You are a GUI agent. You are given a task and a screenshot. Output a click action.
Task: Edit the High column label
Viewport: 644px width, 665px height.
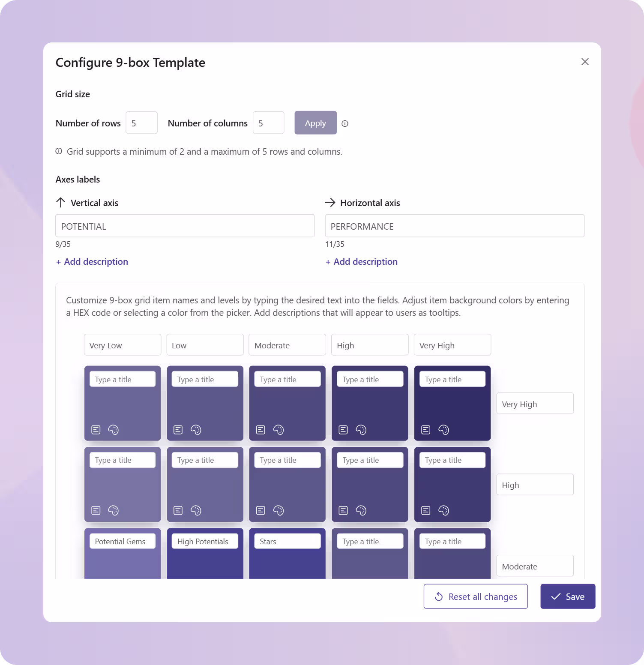[370, 345]
